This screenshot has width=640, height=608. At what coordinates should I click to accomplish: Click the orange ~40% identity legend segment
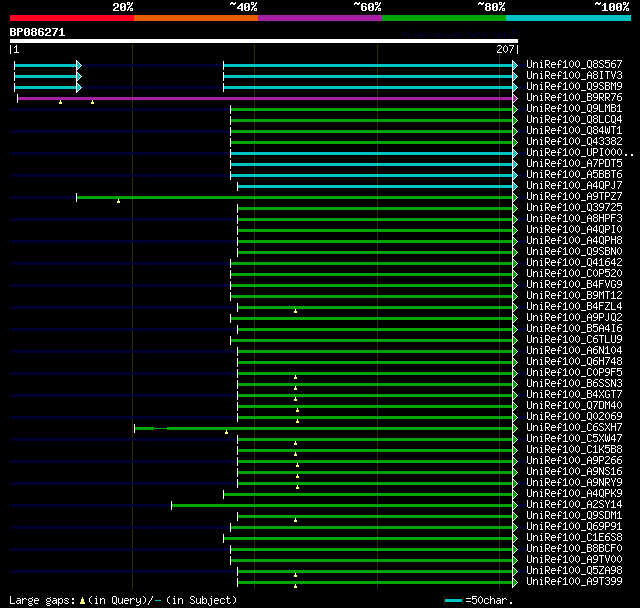196,18
